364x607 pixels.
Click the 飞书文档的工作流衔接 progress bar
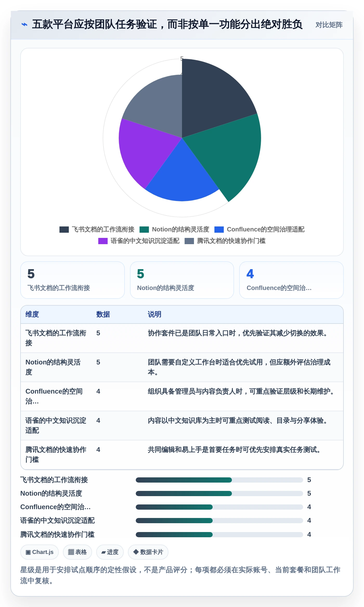click(219, 480)
